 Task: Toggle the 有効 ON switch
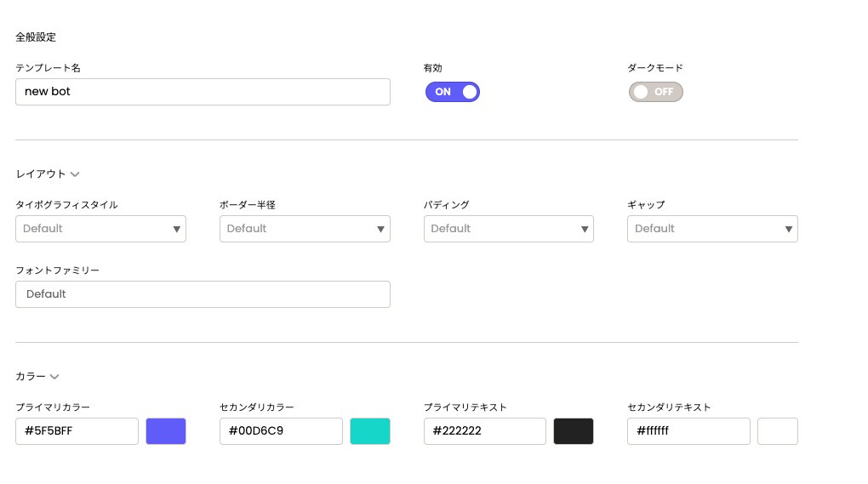click(x=452, y=92)
